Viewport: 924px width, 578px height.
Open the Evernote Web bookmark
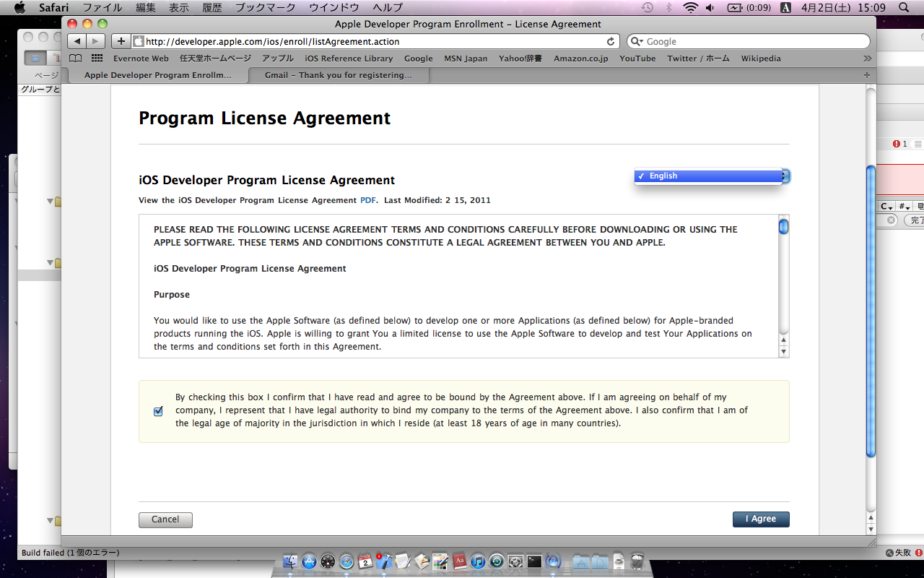[141, 59]
